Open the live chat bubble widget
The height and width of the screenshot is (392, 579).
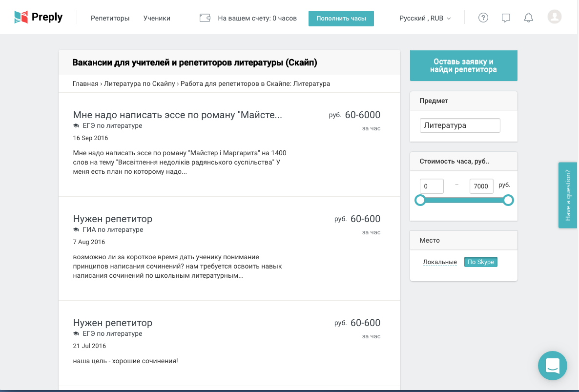[x=552, y=365]
